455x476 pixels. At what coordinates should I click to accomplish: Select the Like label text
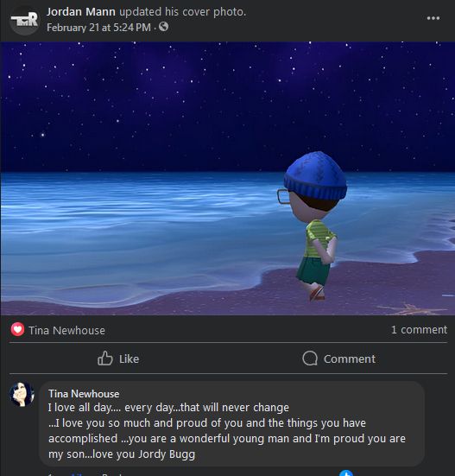tap(129, 359)
